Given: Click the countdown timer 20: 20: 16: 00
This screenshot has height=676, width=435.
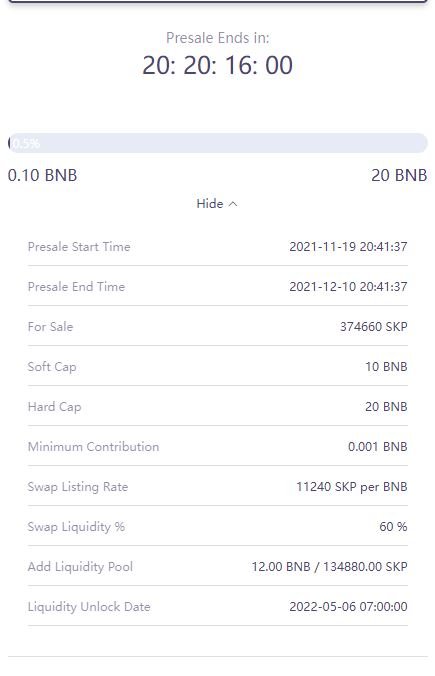Looking at the screenshot, I should coord(218,66).
